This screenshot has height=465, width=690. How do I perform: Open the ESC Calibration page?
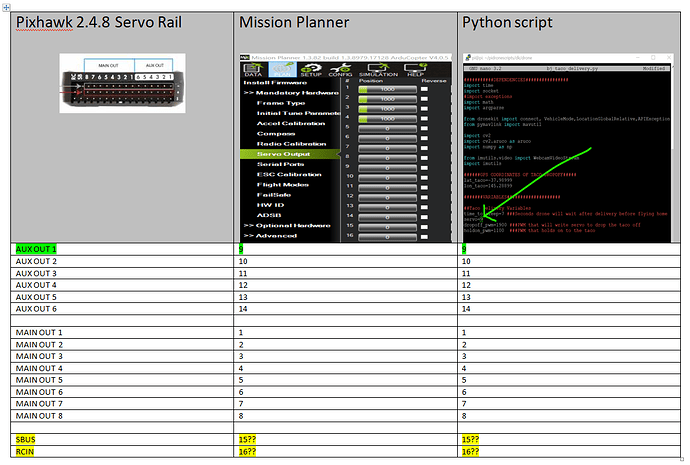(x=289, y=174)
